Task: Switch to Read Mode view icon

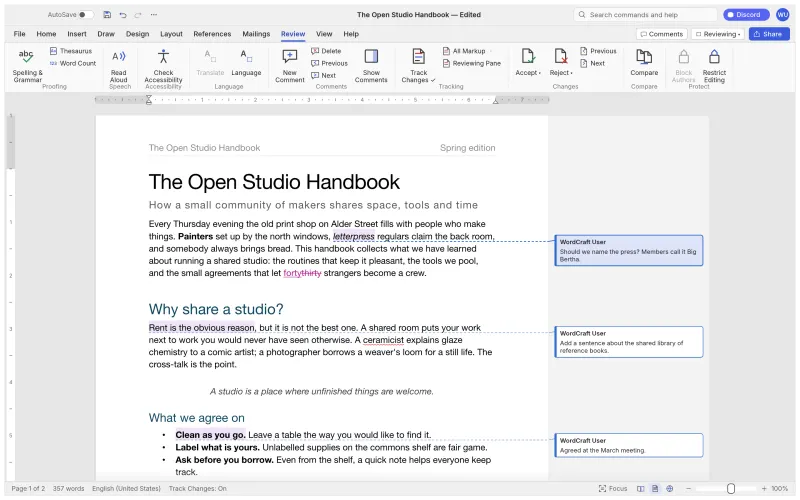Action: coord(640,489)
